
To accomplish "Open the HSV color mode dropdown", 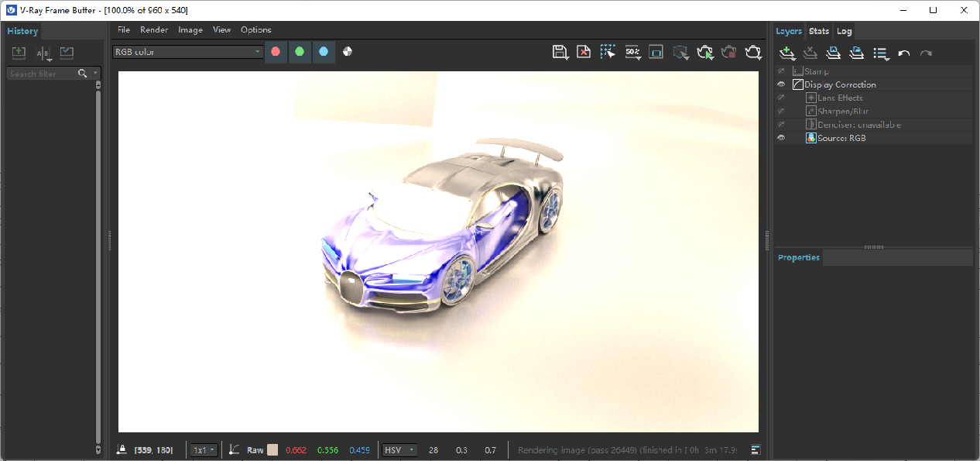I will point(399,450).
